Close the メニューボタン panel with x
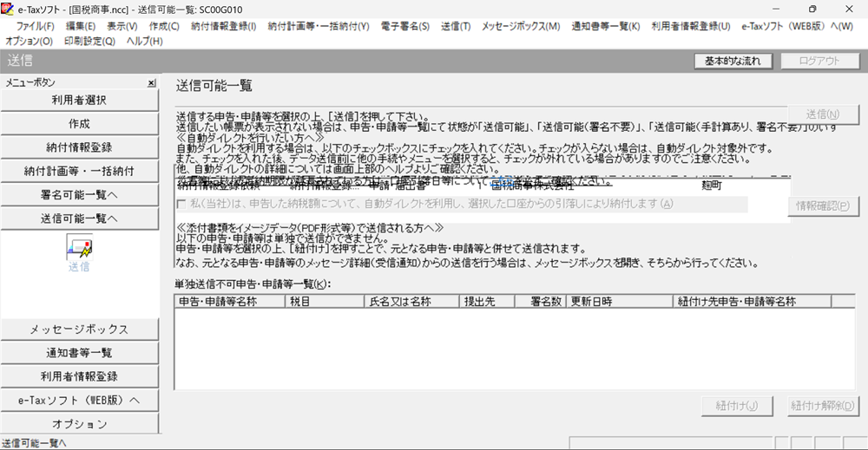 point(151,83)
